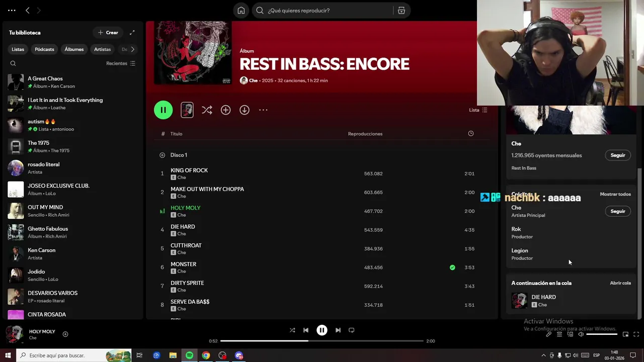Open the three-dot app menu at top left
The width and height of the screenshot is (644, 362).
tap(12, 11)
